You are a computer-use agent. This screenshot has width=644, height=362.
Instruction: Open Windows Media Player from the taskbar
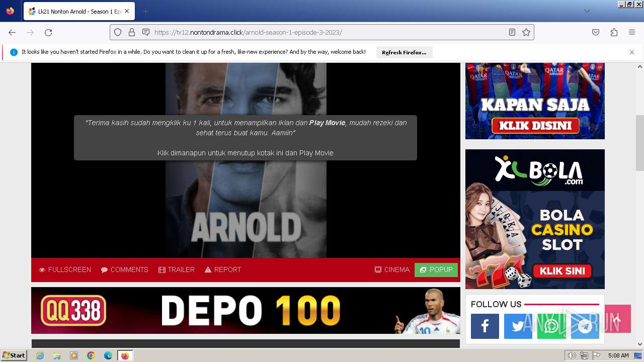(x=74, y=355)
